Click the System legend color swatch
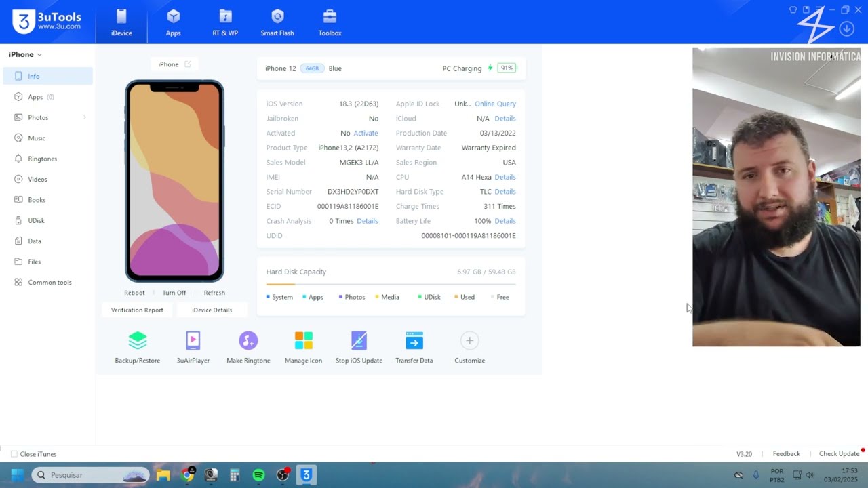This screenshot has height=488, width=868. (269, 297)
